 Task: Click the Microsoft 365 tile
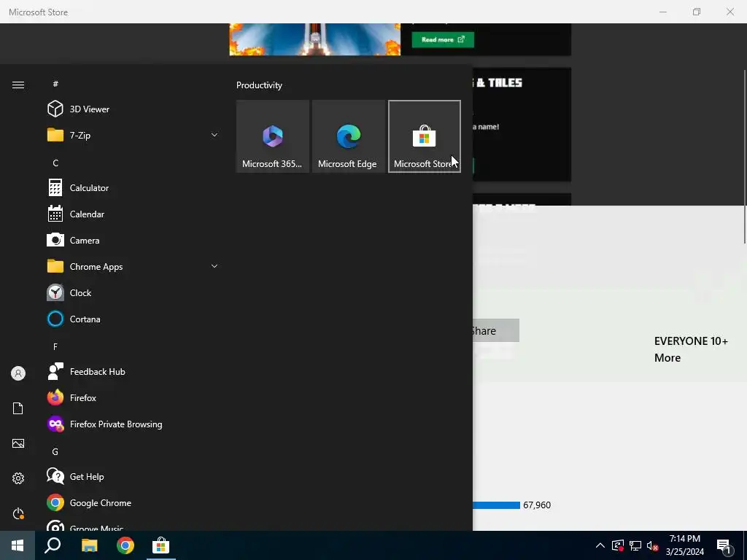pos(273,136)
